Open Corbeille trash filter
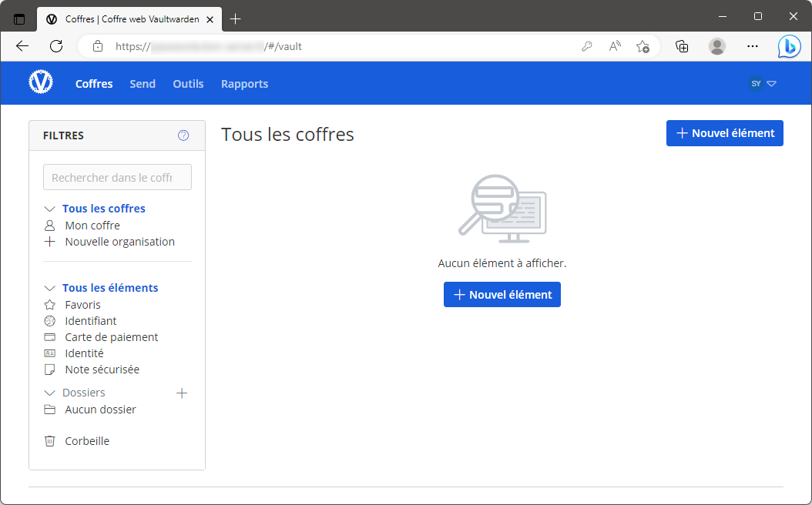The height and width of the screenshot is (505, 812). click(x=86, y=441)
